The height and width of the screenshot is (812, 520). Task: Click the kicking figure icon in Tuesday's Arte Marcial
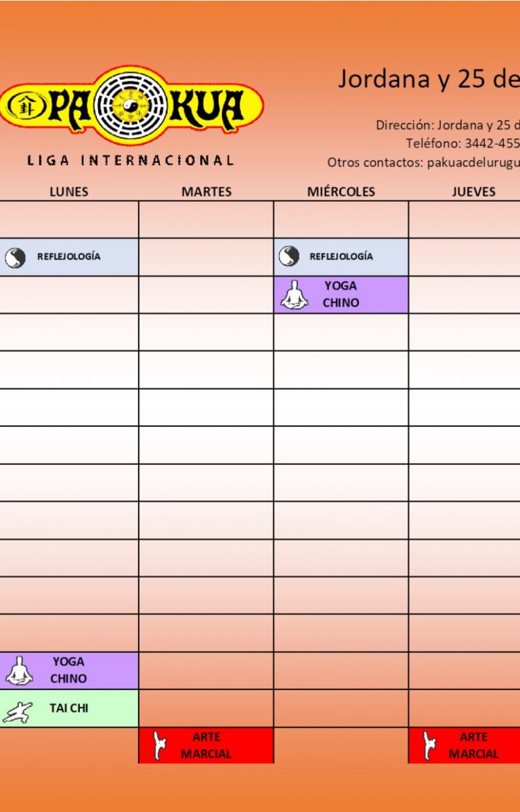point(160,745)
